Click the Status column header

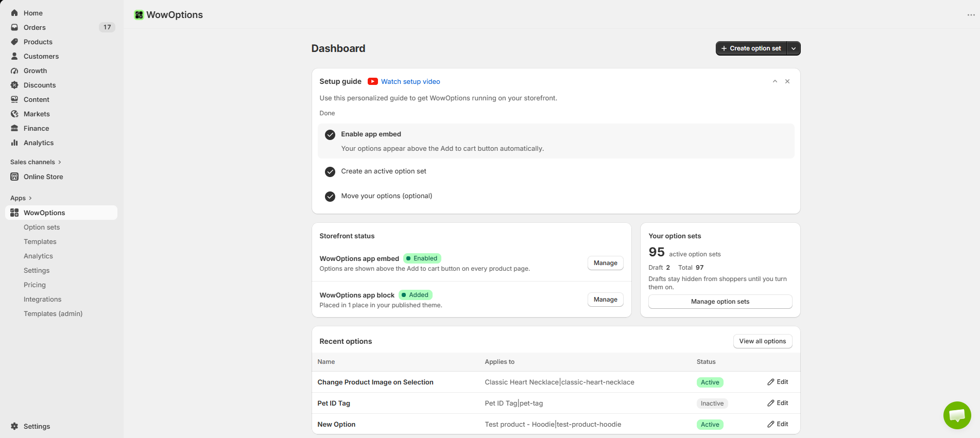coord(706,362)
